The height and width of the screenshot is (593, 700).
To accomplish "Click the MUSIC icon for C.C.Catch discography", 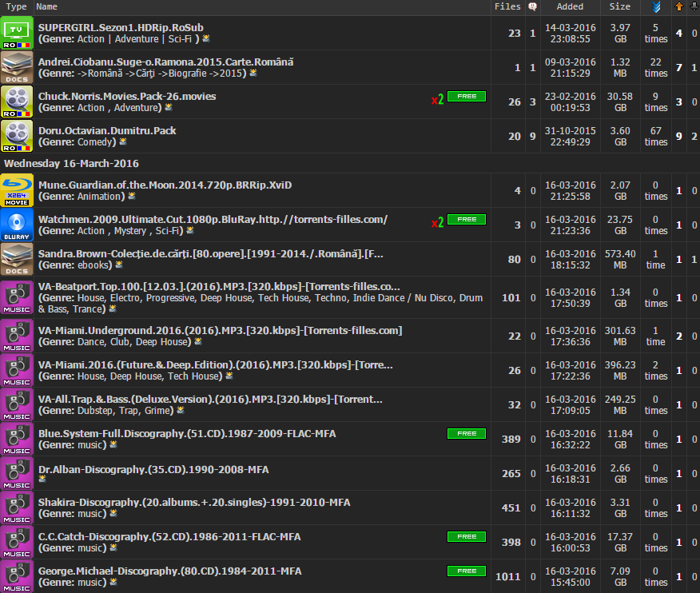I will tap(17, 542).
